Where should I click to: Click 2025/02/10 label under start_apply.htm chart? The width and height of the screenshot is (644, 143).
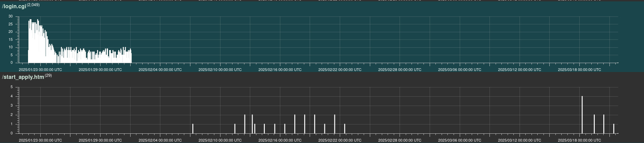click(x=220, y=140)
